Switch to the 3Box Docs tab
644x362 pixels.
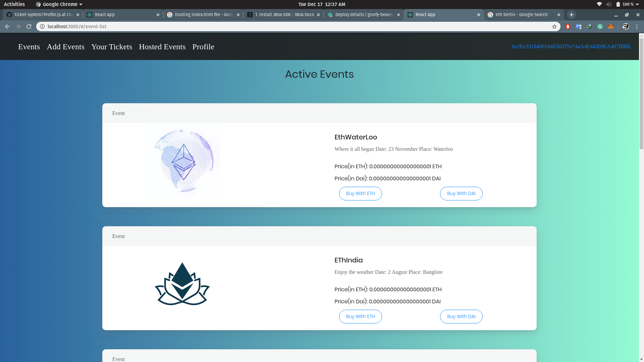point(283,15)
